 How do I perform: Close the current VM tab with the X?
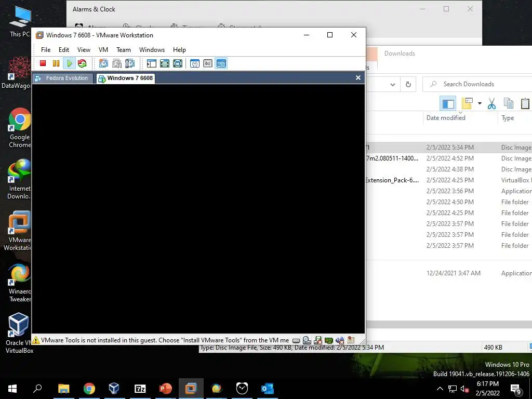pos(358,78)
